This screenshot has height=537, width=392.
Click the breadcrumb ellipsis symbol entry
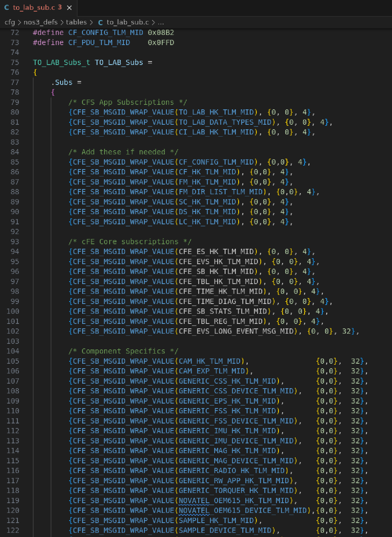click(161, 22)
